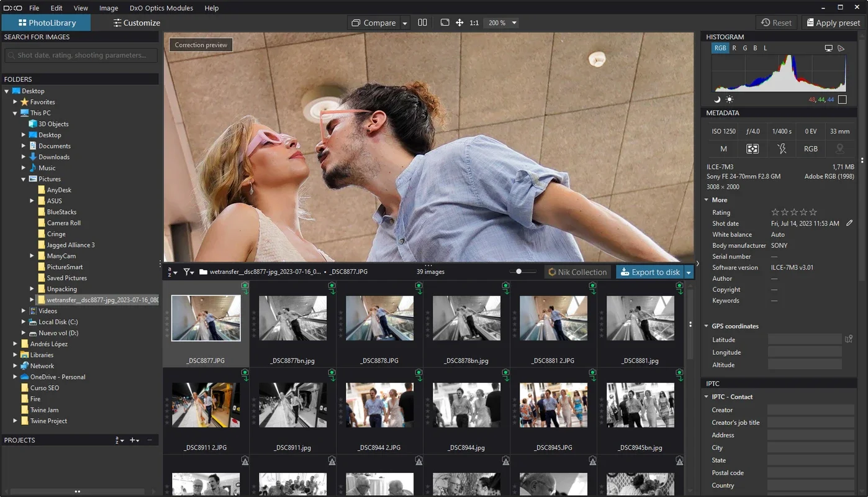Viewport: 868px width, 497px height.
Task: Open Nik Collection button
Action: (577, 272)
